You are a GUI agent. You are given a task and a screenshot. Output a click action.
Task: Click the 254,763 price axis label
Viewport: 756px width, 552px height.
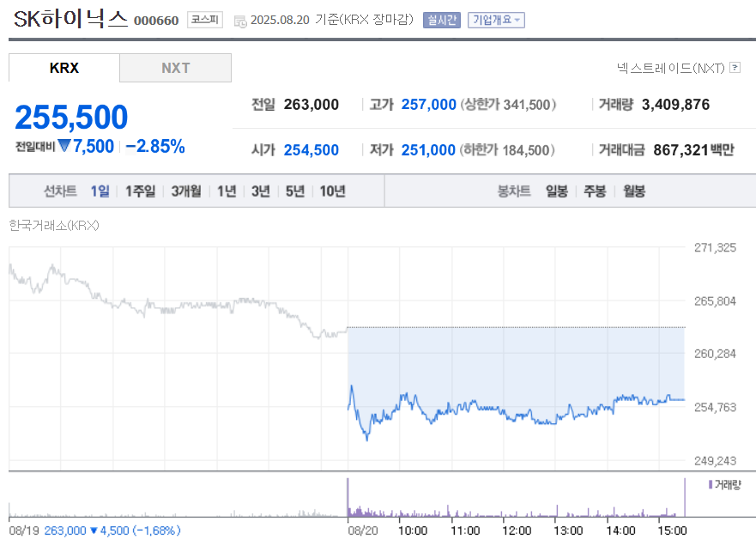pyautogui.click(x=715, y=407)
